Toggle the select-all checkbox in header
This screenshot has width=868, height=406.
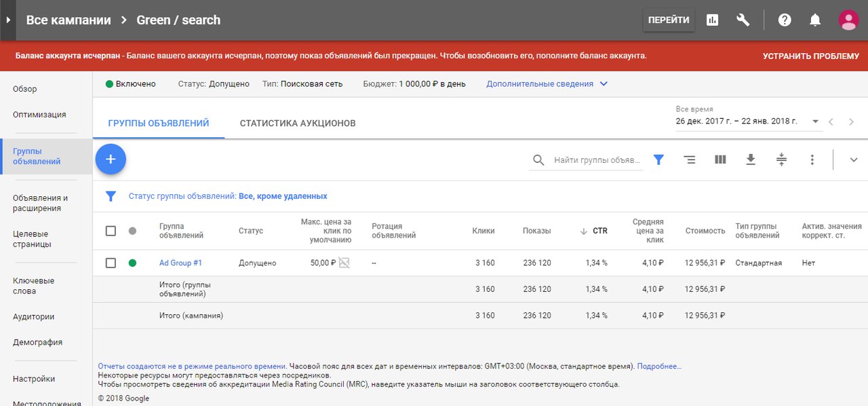point(111,231)
